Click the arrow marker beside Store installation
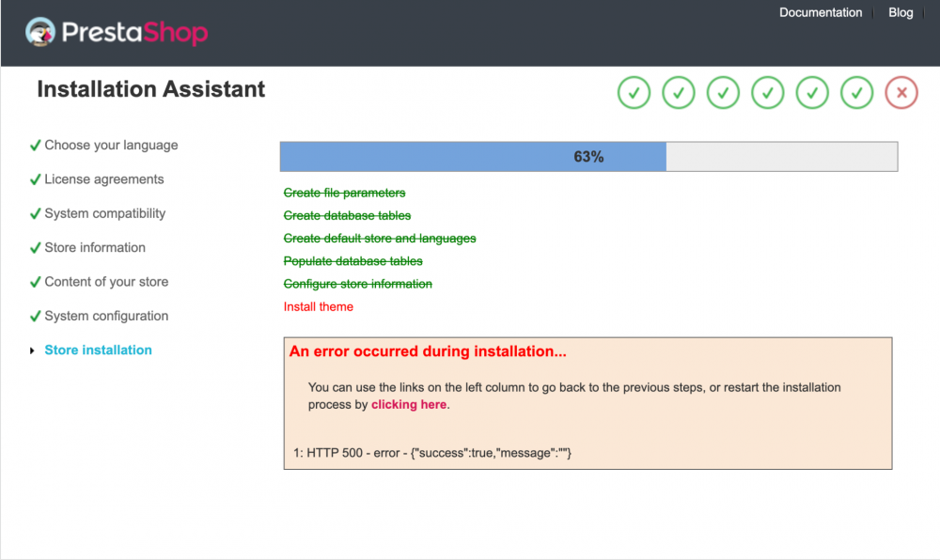The width and height of the screenshot is (940, 560). click(x=32, y=350)
